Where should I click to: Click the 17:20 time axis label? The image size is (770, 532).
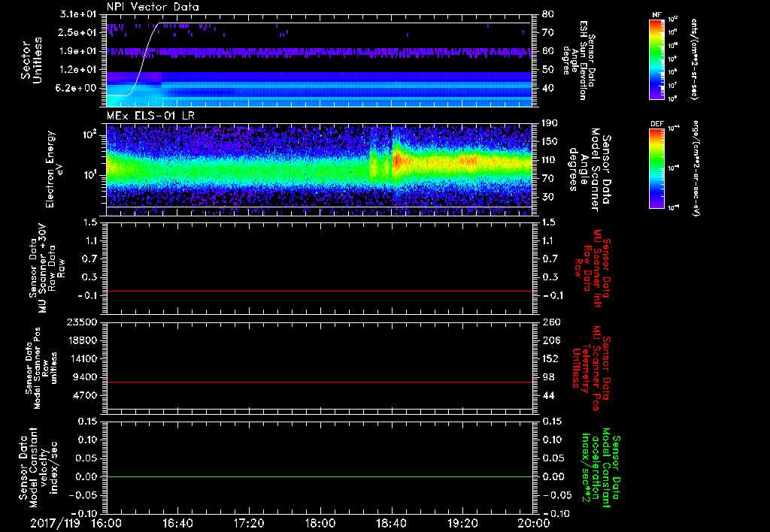coord(249,522)
